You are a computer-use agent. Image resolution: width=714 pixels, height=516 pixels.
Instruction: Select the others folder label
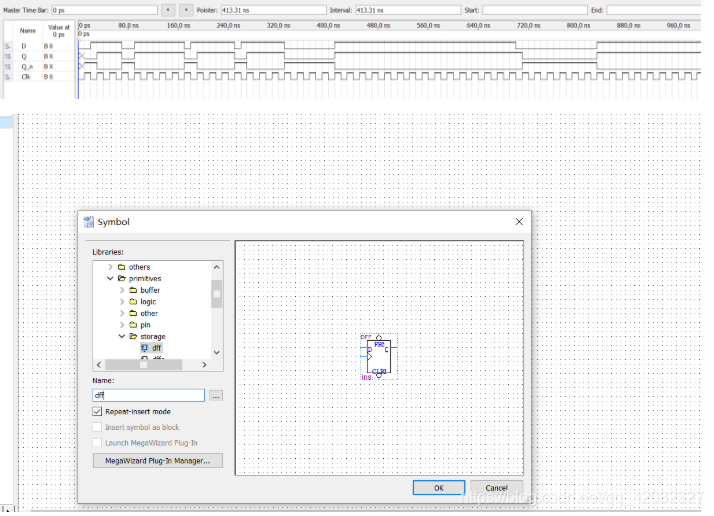point(139,267)
